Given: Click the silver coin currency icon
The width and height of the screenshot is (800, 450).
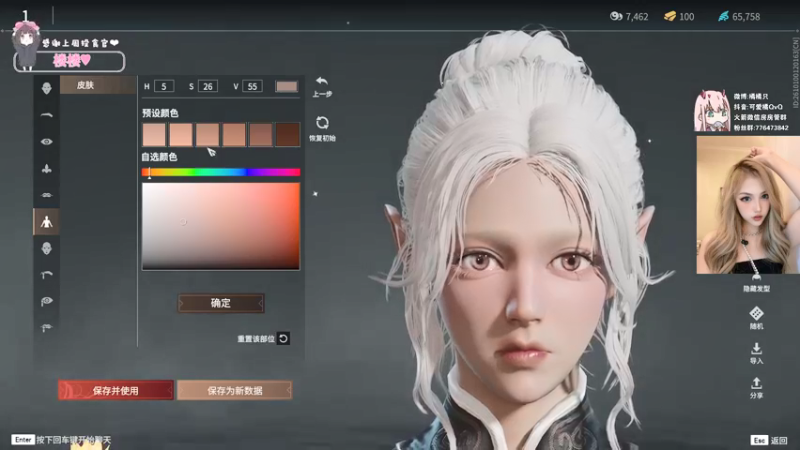Looking at the screenshot, I should coord(616,16).
